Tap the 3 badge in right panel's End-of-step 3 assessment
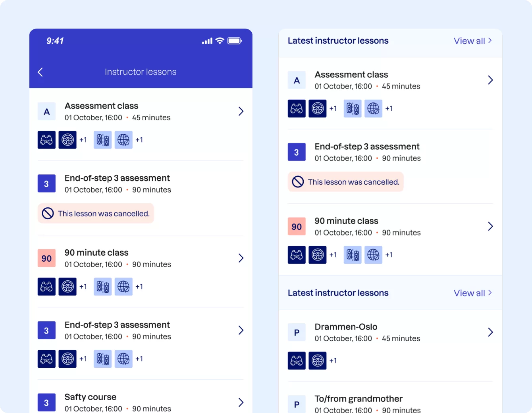Image resolution: width=532 pixels, height=413 pixels. pyautogui.click(x=297, y=152)
